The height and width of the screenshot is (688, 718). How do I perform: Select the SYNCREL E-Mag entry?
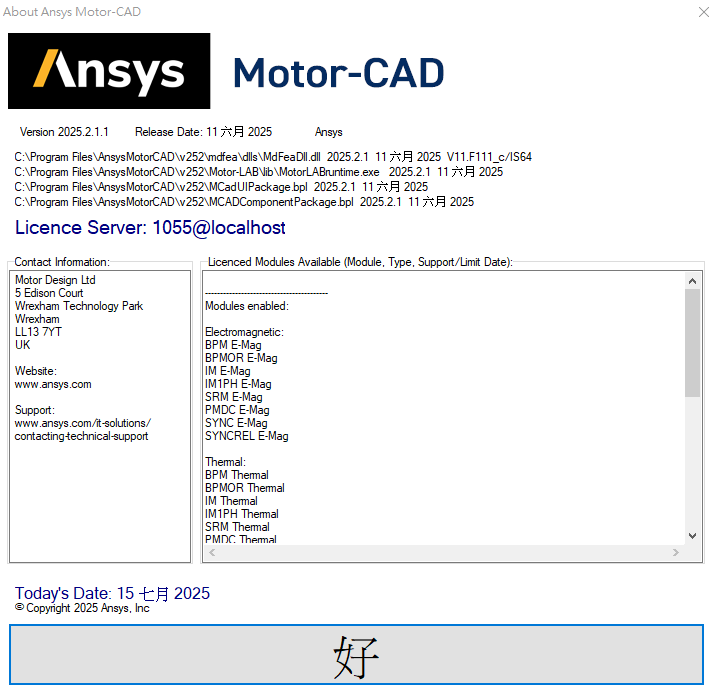(247, 436)
